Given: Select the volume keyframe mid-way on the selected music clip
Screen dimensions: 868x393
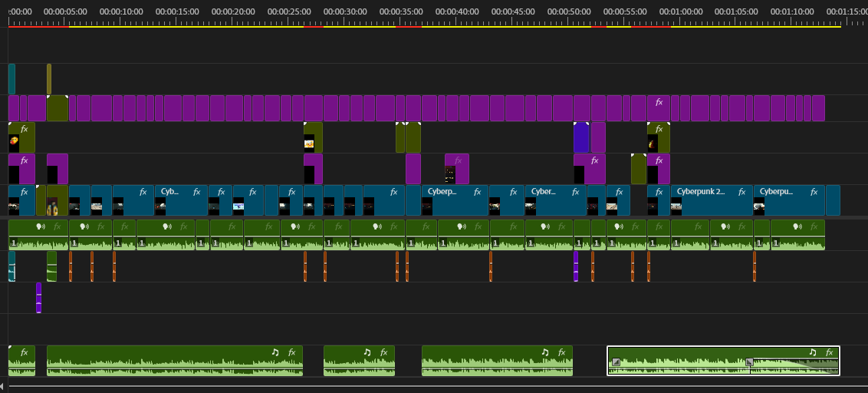Looking at the screenshot, I should [x=750, y=362].
